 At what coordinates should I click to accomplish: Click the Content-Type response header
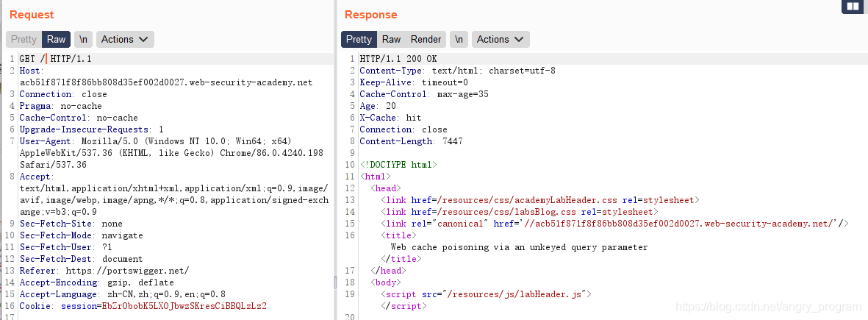(x=457, y=71)
